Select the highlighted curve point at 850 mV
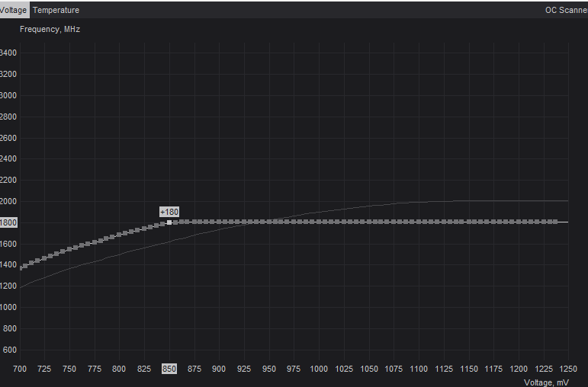 (169, 222)
